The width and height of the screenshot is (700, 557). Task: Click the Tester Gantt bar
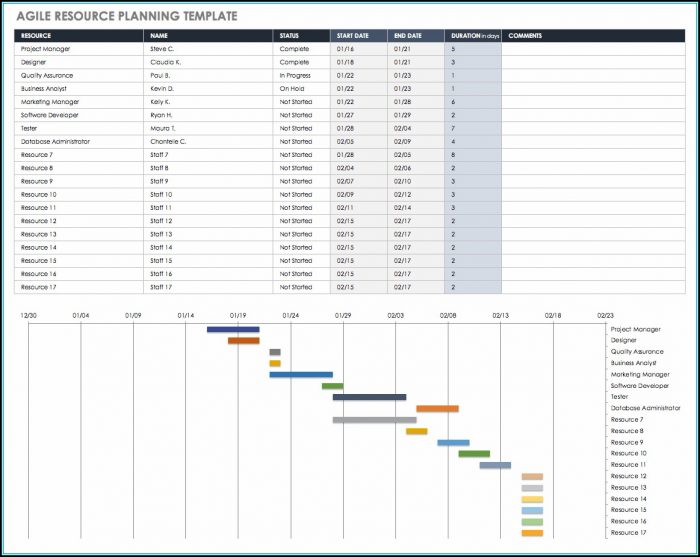click(370, 397)
